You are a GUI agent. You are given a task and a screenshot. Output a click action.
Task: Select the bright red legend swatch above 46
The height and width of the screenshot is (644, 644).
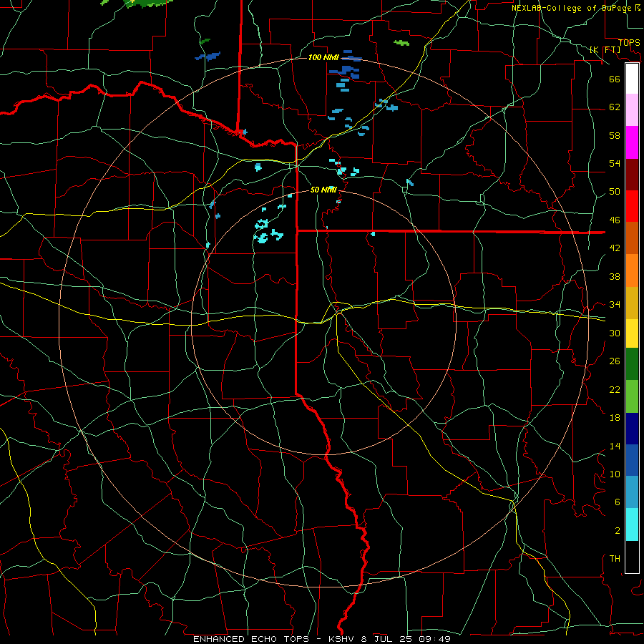[632, 206]
